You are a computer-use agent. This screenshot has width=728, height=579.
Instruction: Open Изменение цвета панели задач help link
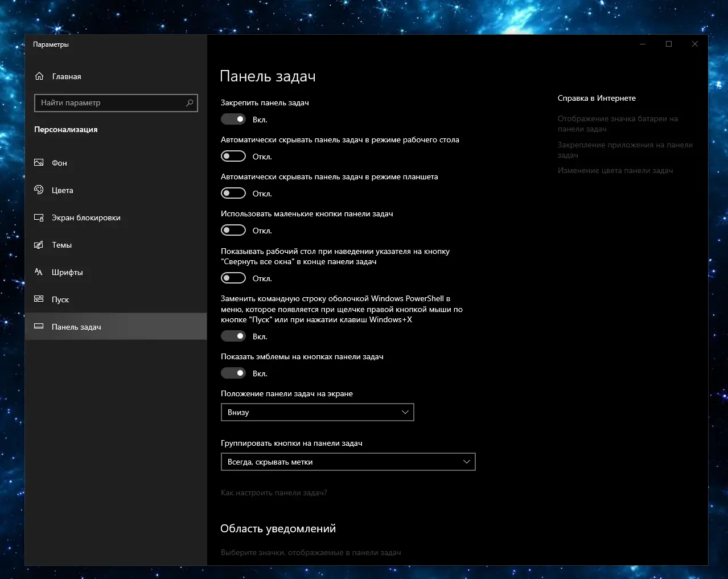[x=615, y=171]
